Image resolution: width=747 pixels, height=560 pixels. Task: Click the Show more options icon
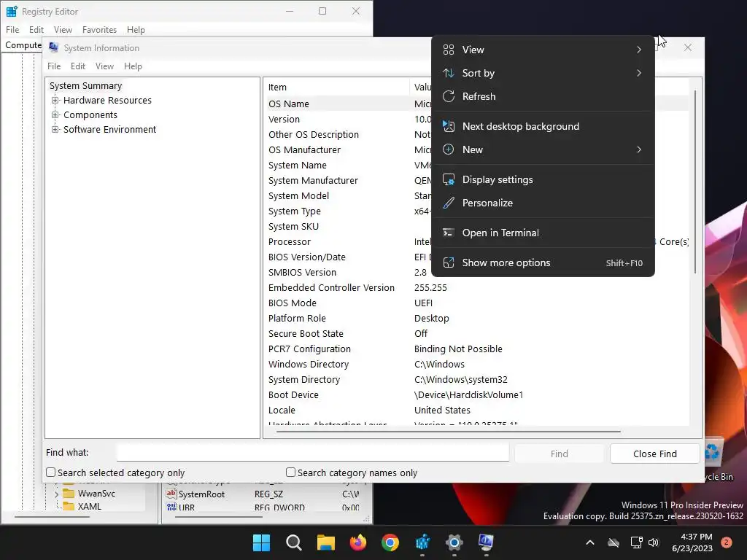[449, 262]
